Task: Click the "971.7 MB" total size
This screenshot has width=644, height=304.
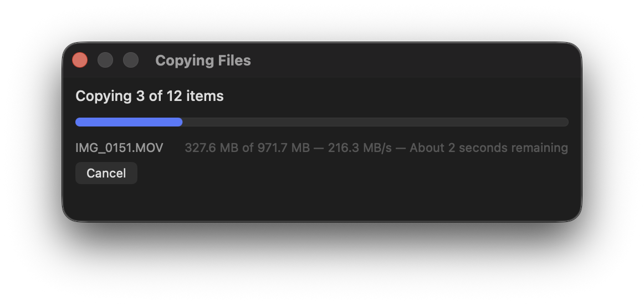Action: pyautogui.click(x=284, y=148)
